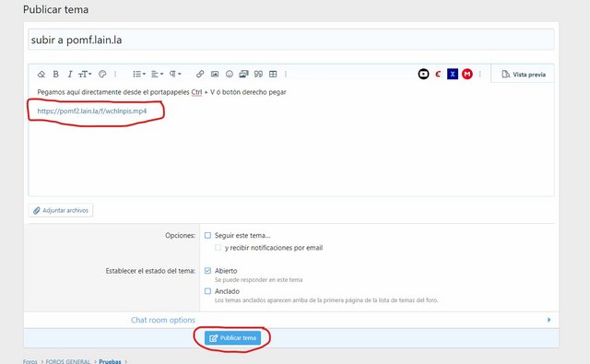The height and width of the screenshot is (364, 590).
Task: Click the topic title field
Action: point(291,40)
